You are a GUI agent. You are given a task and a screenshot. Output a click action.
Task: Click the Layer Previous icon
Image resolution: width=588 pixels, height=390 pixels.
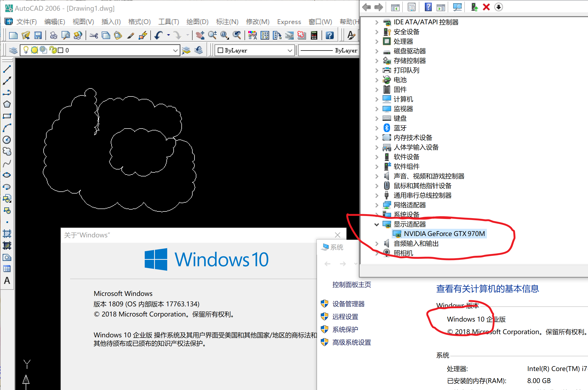198,50
